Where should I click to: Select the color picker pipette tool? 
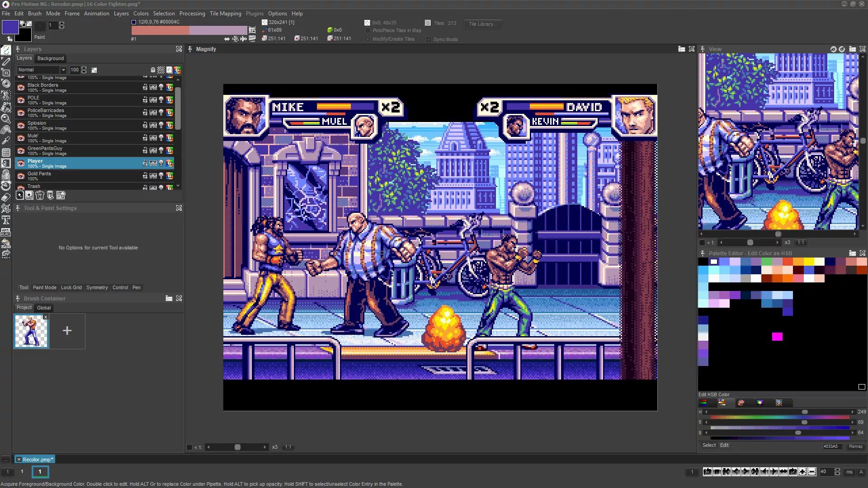click(6, 141)
